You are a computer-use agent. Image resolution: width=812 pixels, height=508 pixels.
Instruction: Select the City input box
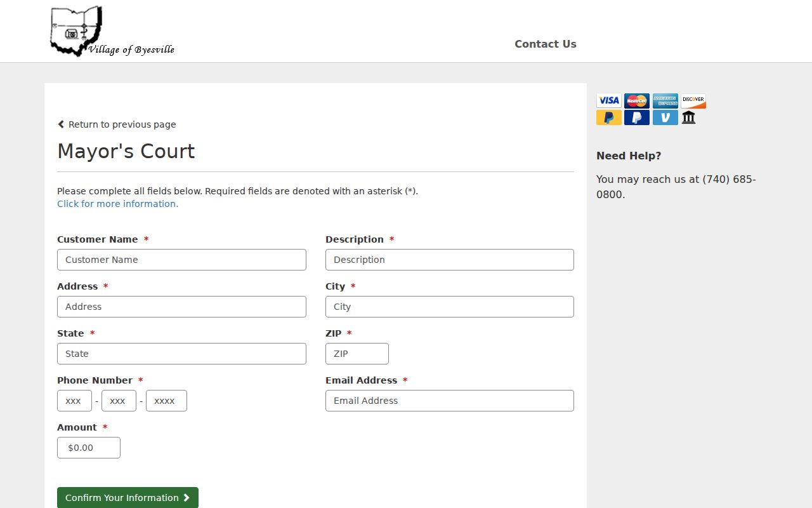(x=450, y=307)
